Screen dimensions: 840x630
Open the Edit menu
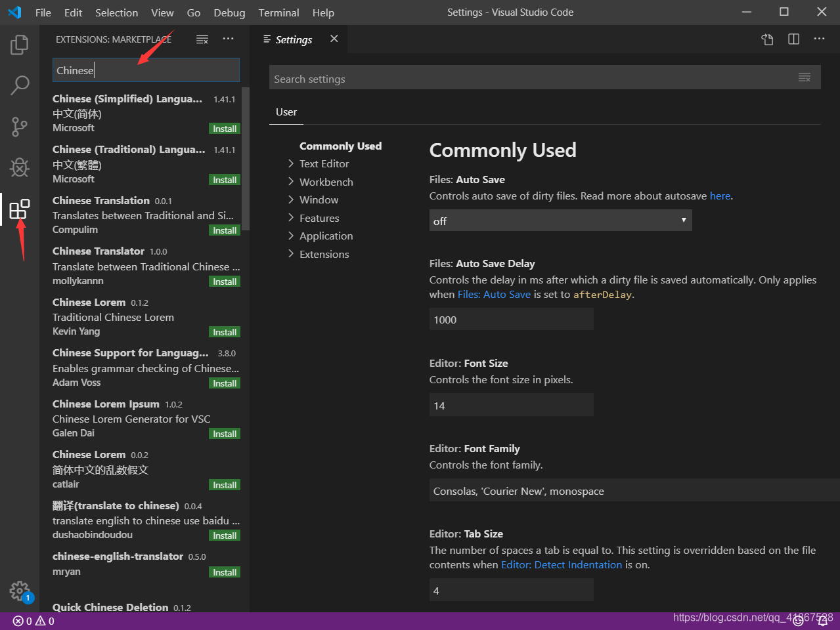coord(73,12)
